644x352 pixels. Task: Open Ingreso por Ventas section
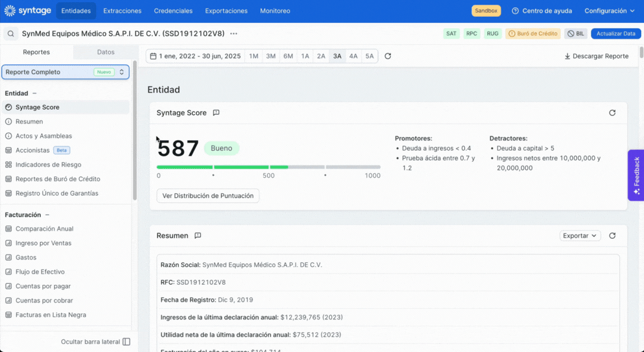[x=66, y=243]
